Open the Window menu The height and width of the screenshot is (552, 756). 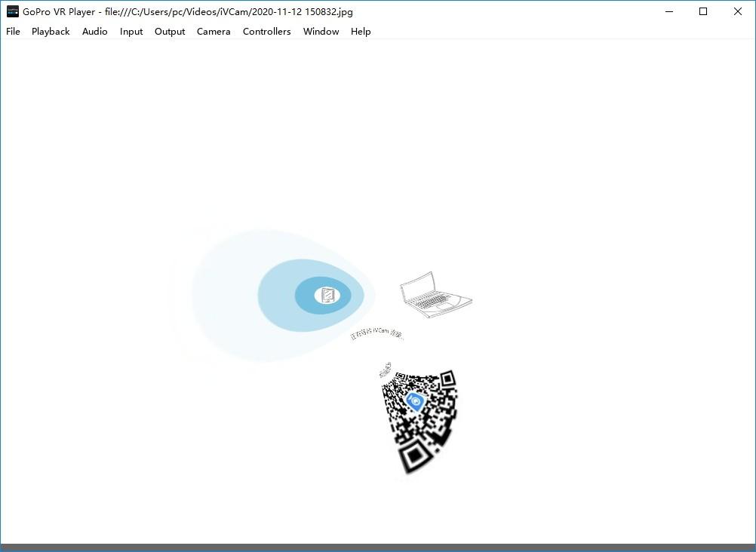click(x=321, y=32)
